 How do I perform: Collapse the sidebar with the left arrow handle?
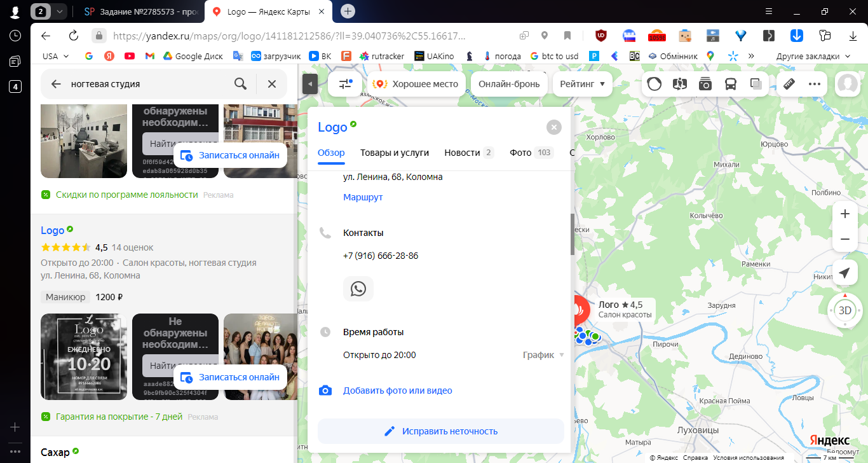pyautogui.click(x=309, y=84)
